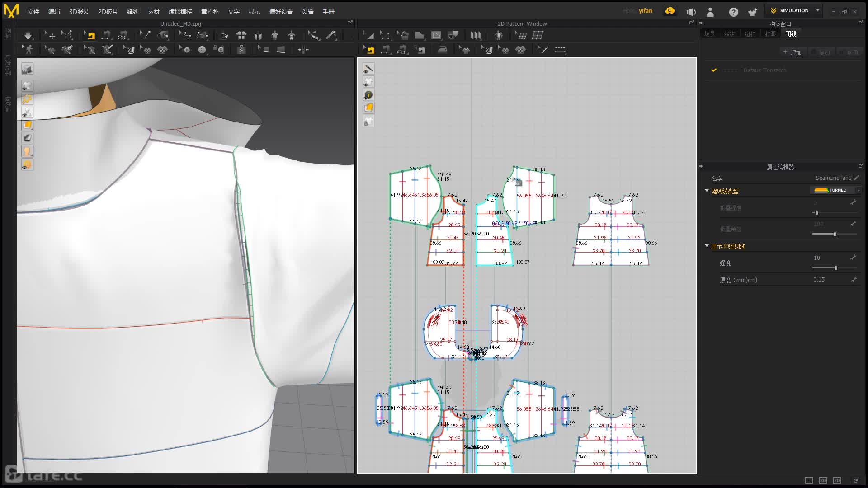Collapse the 显示3D缝纫线 section

click(707, 246)
